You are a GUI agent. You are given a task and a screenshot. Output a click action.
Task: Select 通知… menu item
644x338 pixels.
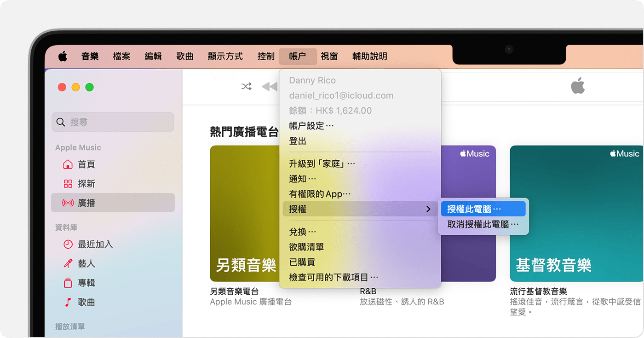point(360,179)
